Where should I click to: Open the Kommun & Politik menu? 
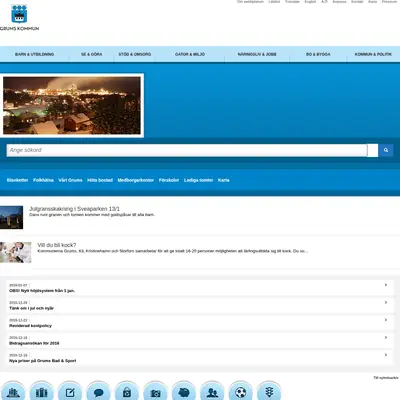pyautogui.click(x=373, y=54)
